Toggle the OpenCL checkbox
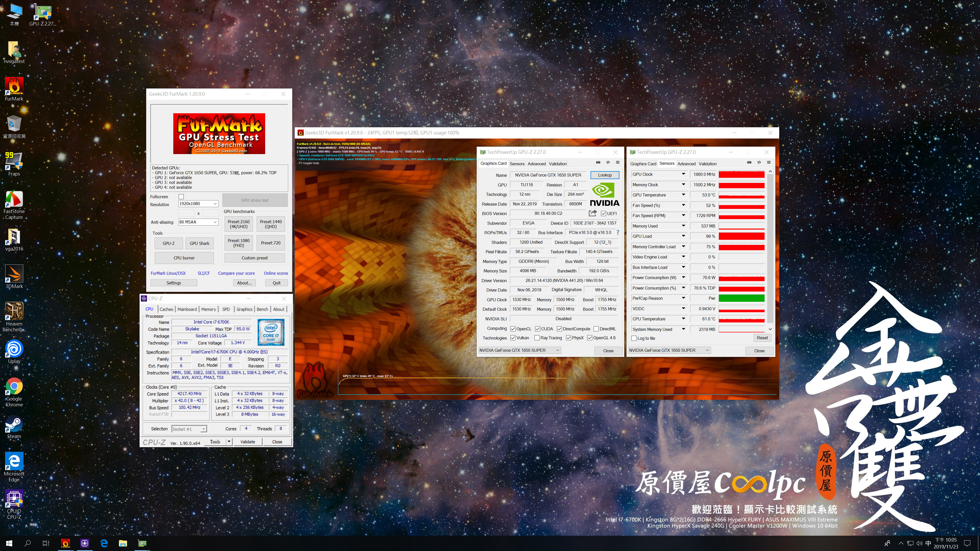Image resolution: width=980 pixels, height=551 pixels. pyautogui.click(x=513, y=329)
